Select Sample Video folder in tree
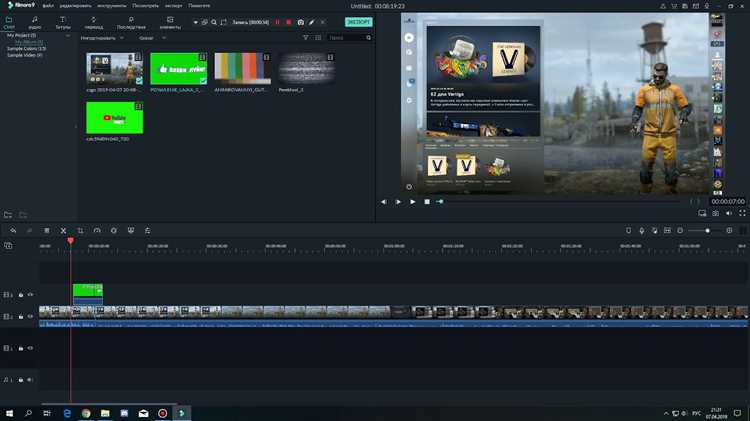This screenshot has width=750, height=421. [x=24, y=55]
